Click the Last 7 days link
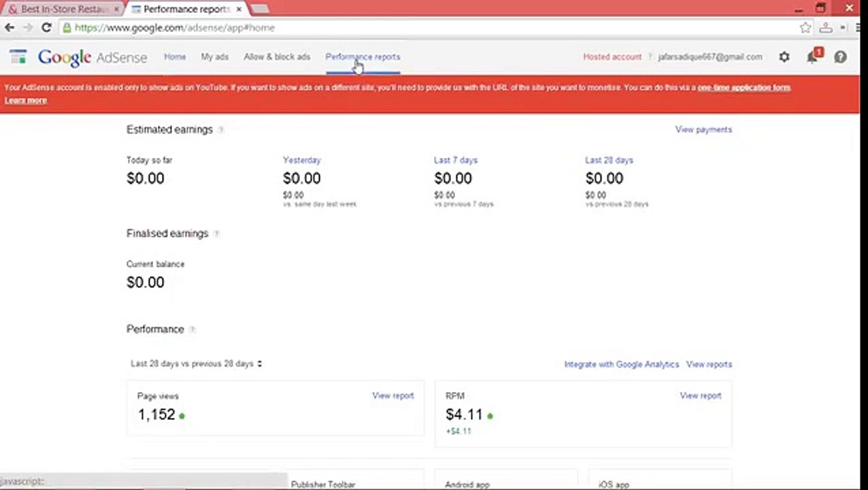 [x=456, y=161]
